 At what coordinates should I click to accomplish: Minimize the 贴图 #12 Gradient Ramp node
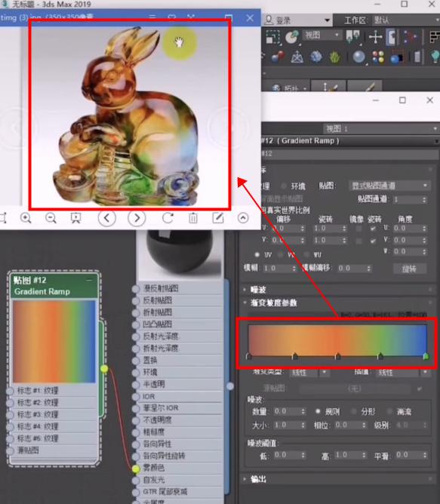[x=89, y=280]
